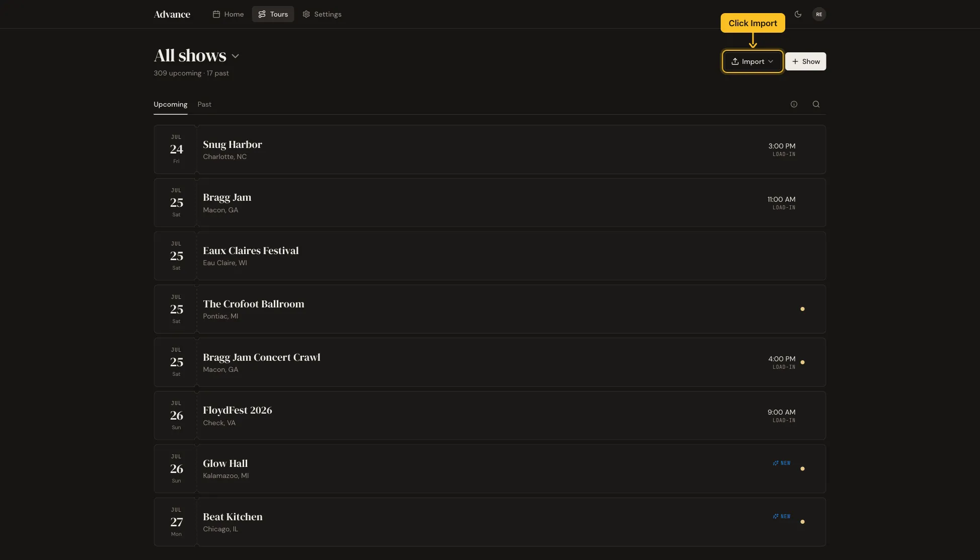Open the Tours section
980x560 pixels.
point(273,14)
